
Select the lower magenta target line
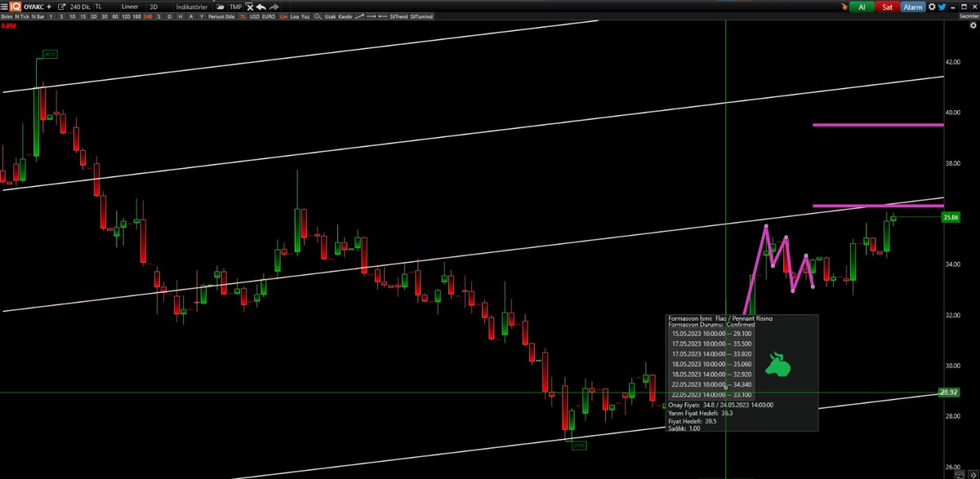click(878, 206)
